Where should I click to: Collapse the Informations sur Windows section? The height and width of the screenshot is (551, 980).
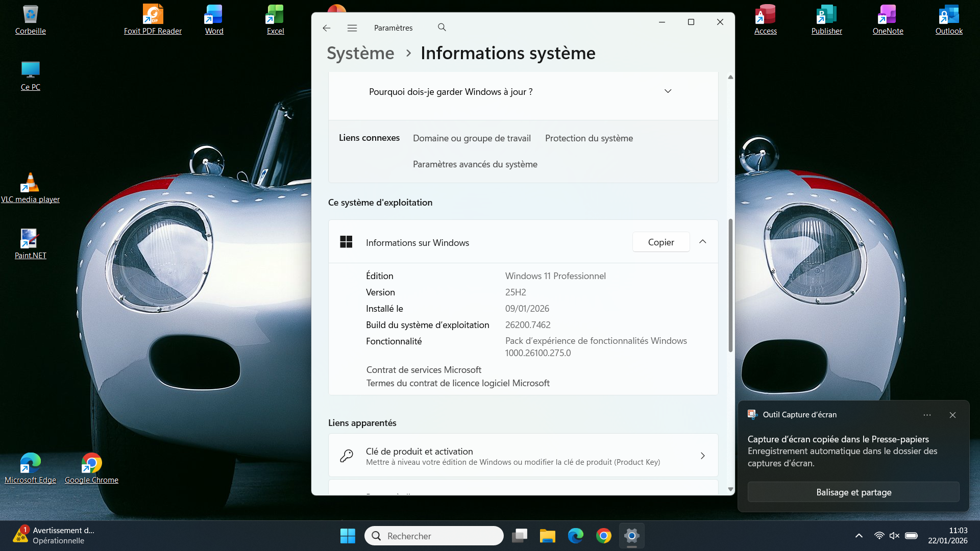click(703, 242)
